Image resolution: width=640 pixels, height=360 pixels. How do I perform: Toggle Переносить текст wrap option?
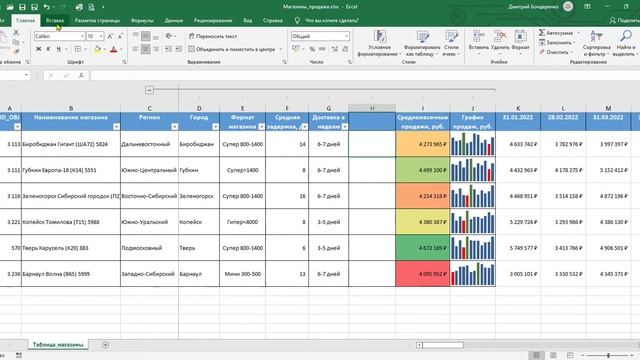point(213,36)
